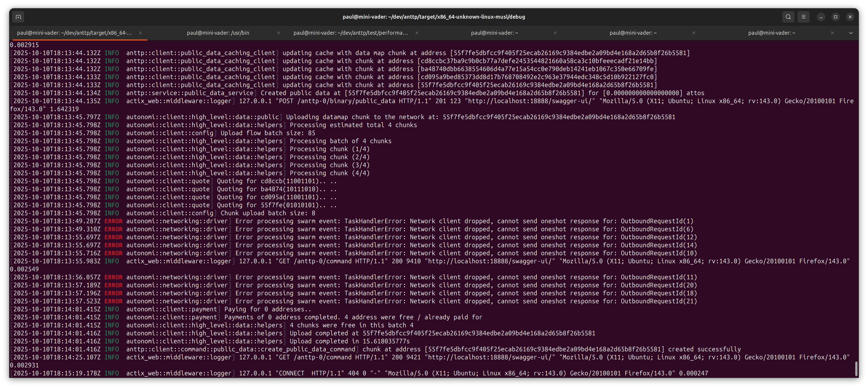Click the localhost:18888/swagger-ui POST line URL
Screen dimensions: 868x388
click(x=530, y=101)
